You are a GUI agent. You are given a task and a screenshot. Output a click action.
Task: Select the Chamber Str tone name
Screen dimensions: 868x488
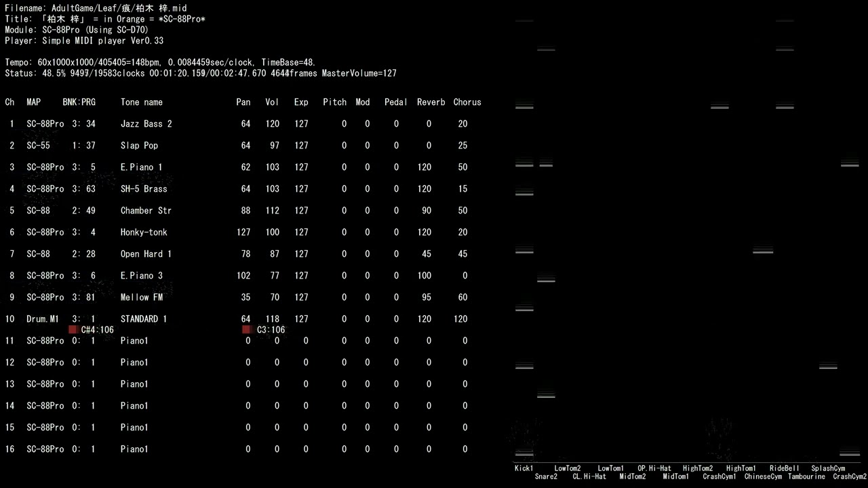(x=146, y=211)
